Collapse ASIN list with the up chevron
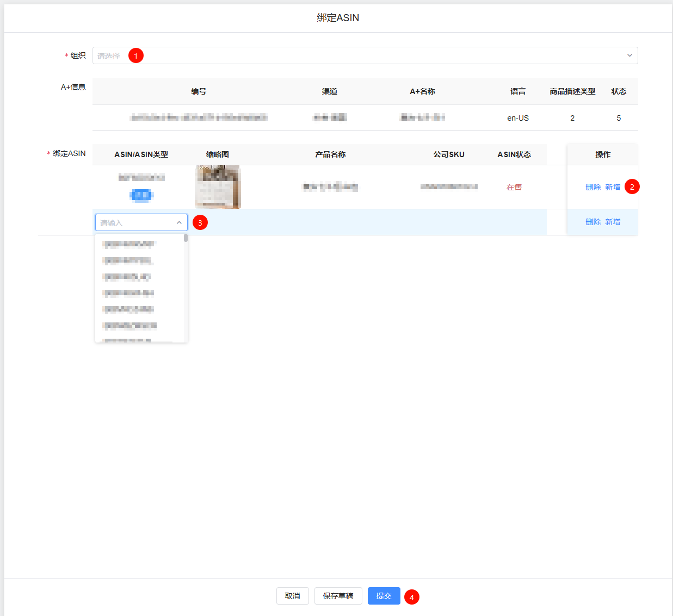The height and width of the screenshot is (616, 673). (x=179, y=222)
